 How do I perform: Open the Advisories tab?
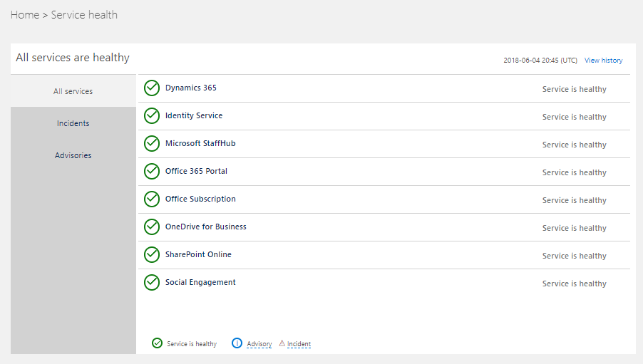(x=73, y=155)
